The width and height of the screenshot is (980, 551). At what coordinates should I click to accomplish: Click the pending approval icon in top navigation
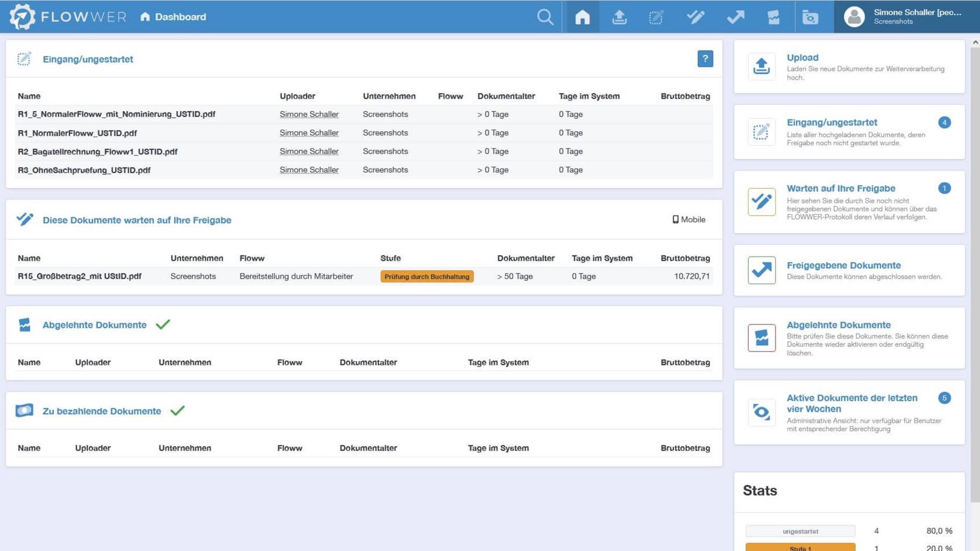695,17
